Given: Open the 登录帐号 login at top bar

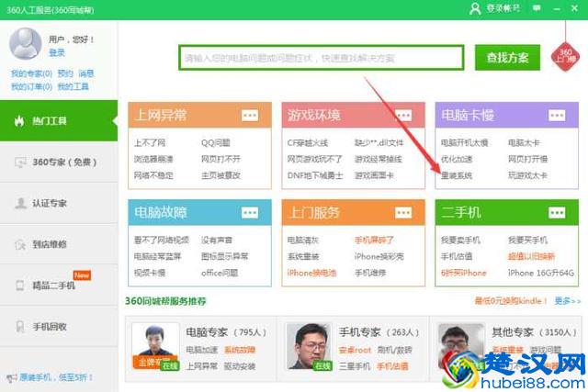Looking at the screenshot, I should 494,8.
